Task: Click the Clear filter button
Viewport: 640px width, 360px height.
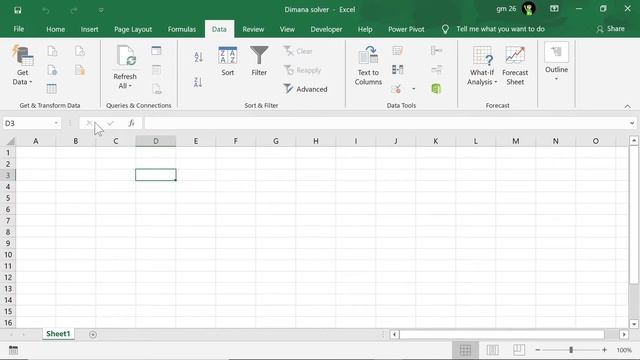Action: [298, 51]
